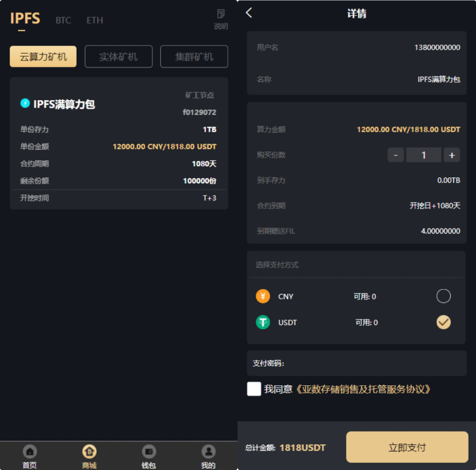
Task: Switch to the ETH tab
Action: pos(95,20)
